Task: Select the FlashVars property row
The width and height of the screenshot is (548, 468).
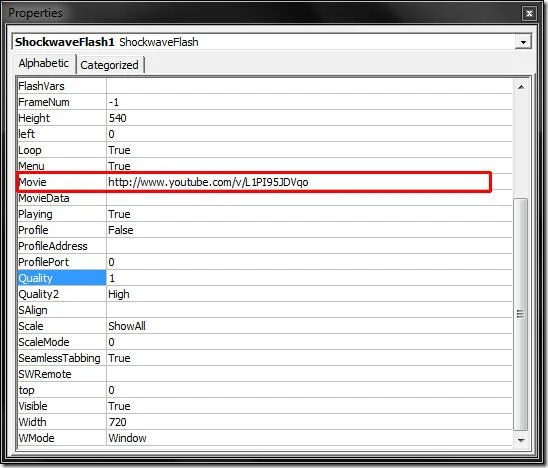Action: click(265, 86)
